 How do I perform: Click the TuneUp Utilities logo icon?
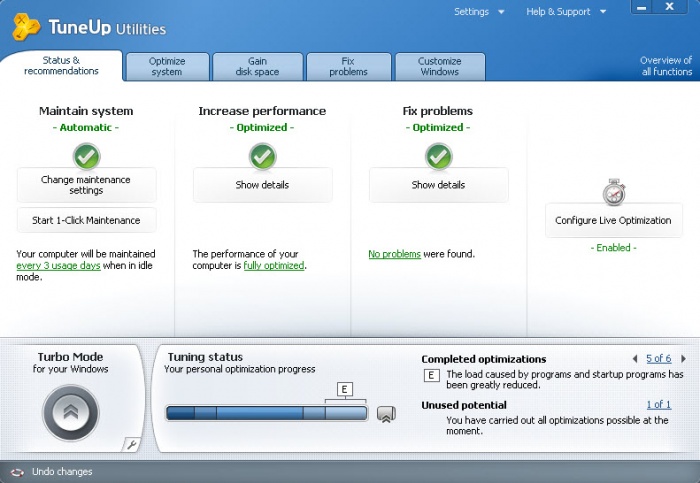coord(26,27)
